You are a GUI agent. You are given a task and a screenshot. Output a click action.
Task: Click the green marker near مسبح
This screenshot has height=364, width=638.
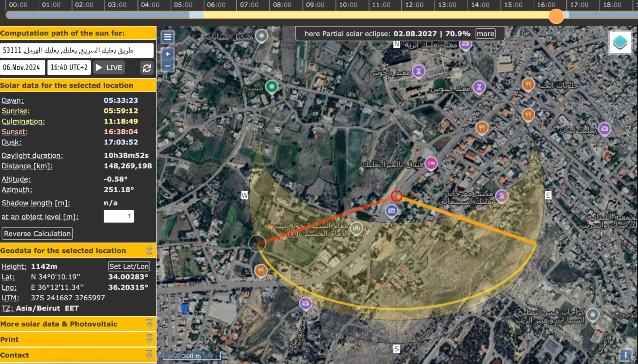(272, 87)
